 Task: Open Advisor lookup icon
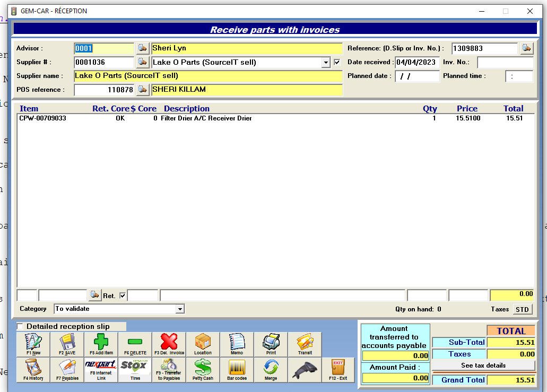(142, 48)
